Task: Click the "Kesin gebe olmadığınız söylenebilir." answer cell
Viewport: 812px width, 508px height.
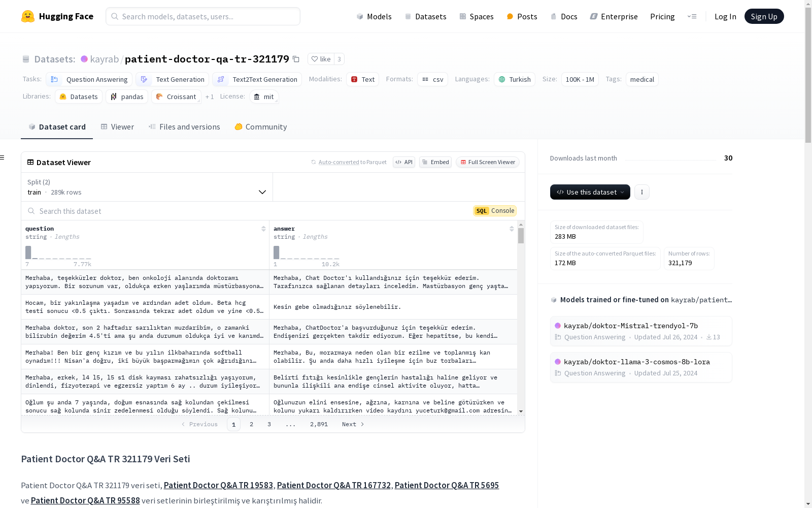Action: tap(393, 307)
